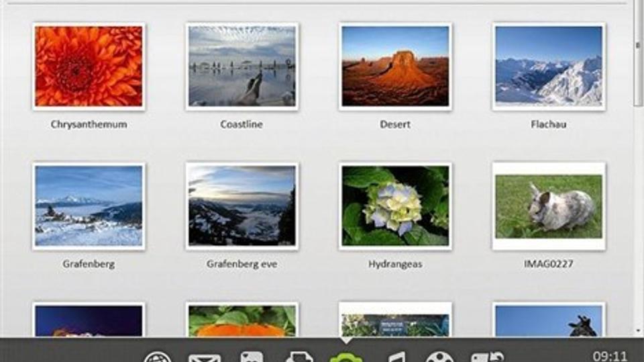The height and width of the screenshot is (362, 644).
Task: Click the Hydrangeas caption text
Action: (395, 264)
